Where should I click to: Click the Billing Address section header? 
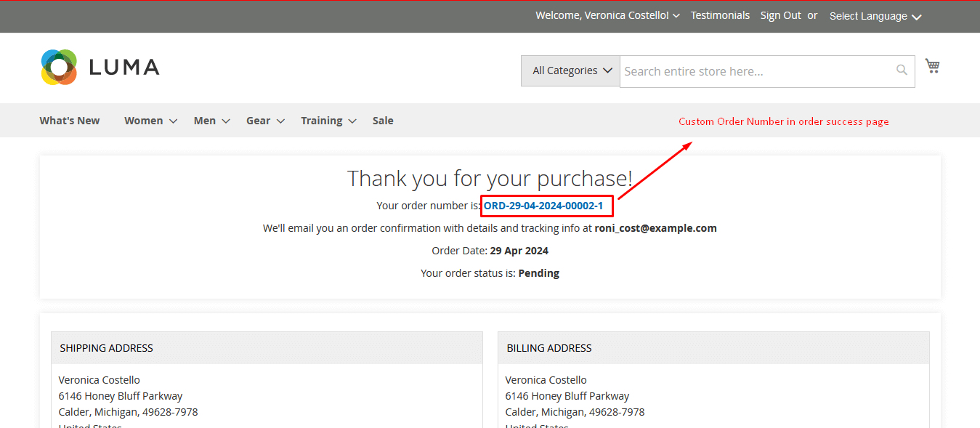[549, 348]
